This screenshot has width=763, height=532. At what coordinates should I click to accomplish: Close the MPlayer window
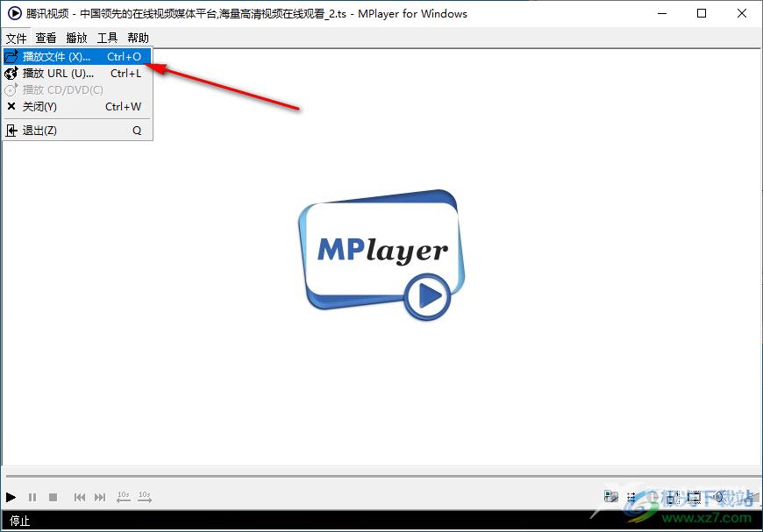click(742, 13)
